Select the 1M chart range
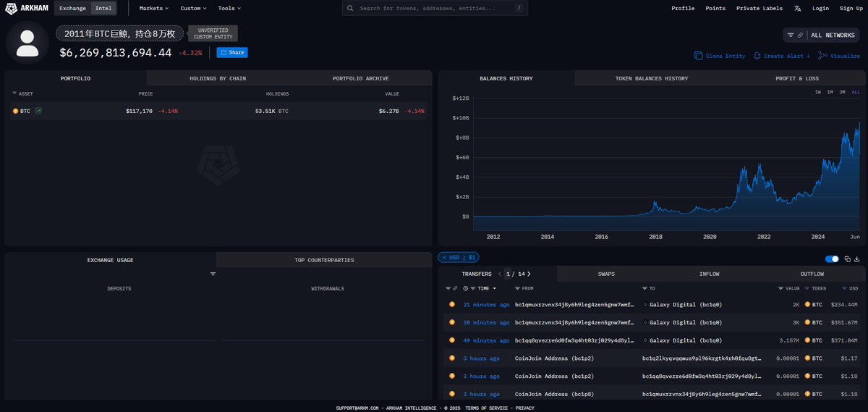 click(830, 92)
